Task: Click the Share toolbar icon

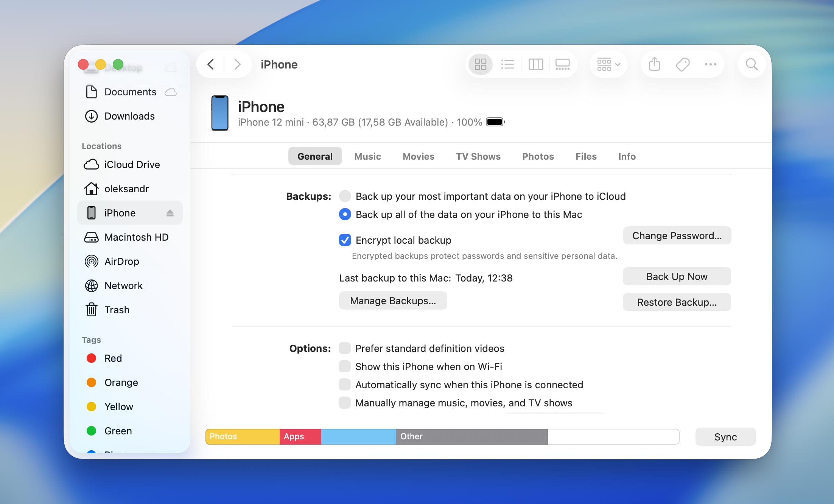Action: pyautogui.click(x=654, y=64)
